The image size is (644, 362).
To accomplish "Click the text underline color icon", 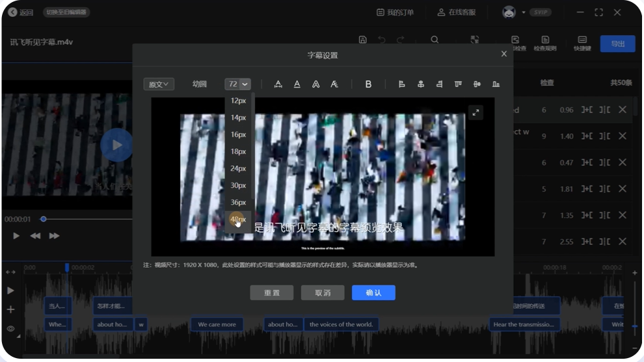I will [x=297, y=84].
